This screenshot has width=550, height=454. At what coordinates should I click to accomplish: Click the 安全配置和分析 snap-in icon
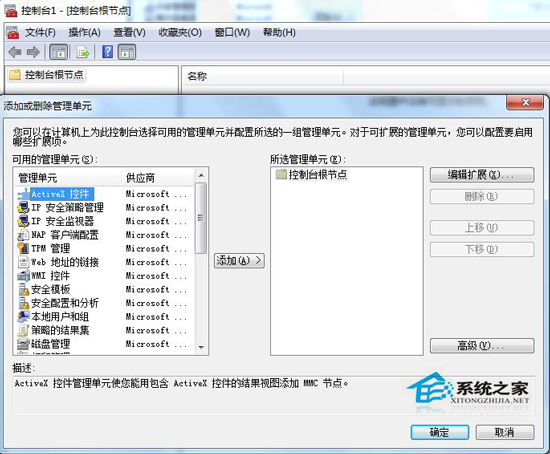point(23,303)
